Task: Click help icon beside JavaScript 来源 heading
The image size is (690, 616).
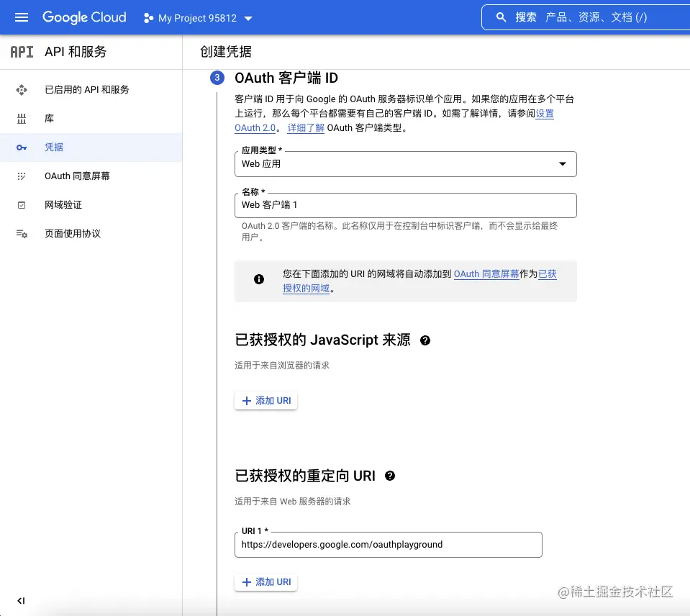Action: (x=425, y=340)
